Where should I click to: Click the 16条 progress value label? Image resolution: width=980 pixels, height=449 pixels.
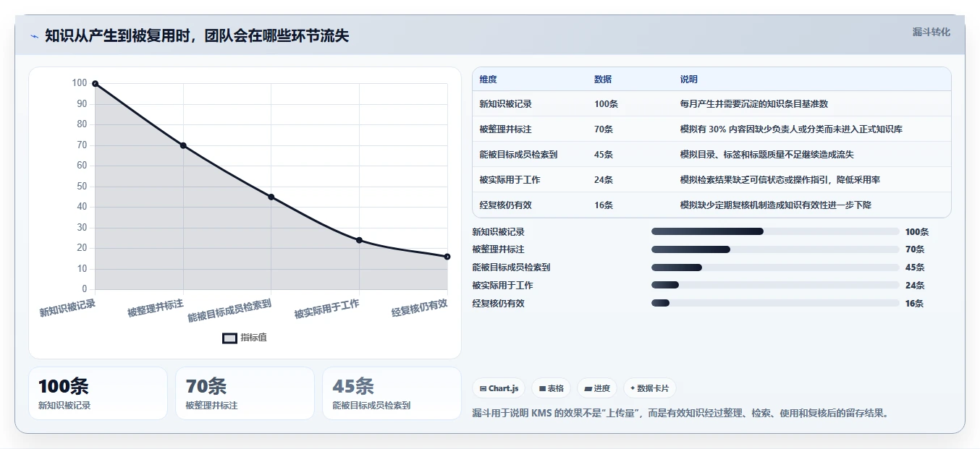(915, 304)
